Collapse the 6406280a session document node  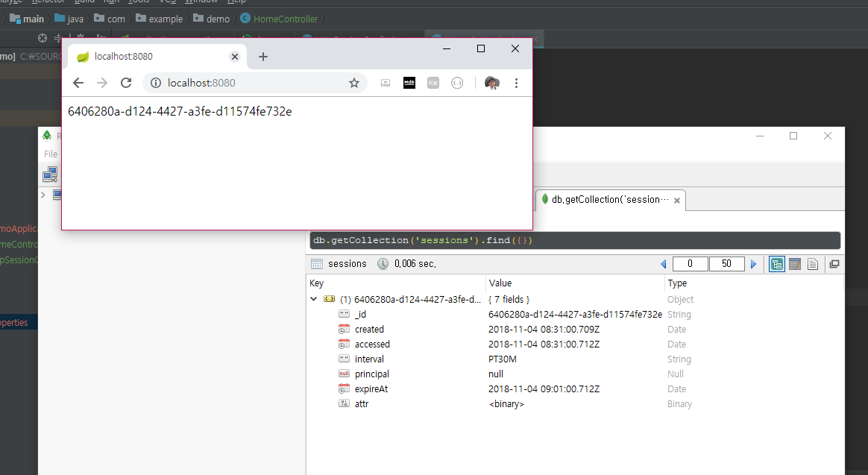(313, 298)
